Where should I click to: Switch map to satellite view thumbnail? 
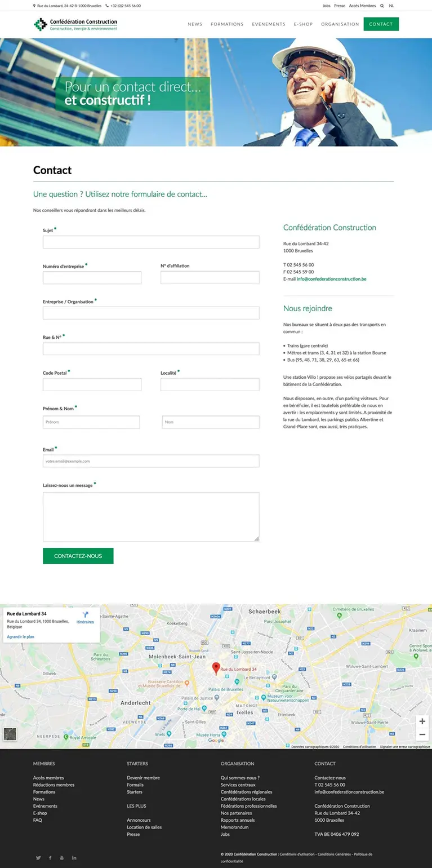(10, 733)
